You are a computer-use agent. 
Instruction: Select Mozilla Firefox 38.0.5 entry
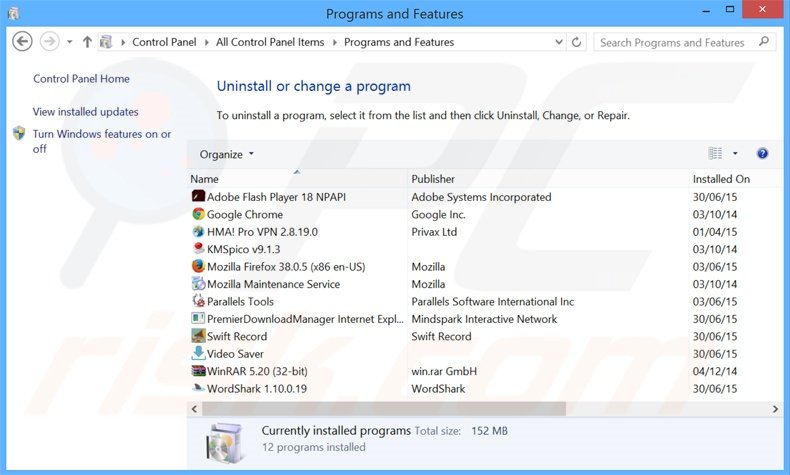[x=286, y=266]
